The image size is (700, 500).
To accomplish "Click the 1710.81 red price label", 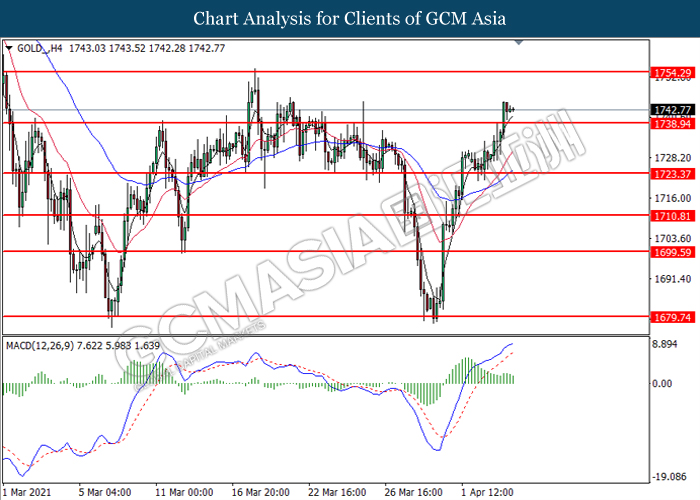I will 670,215.
